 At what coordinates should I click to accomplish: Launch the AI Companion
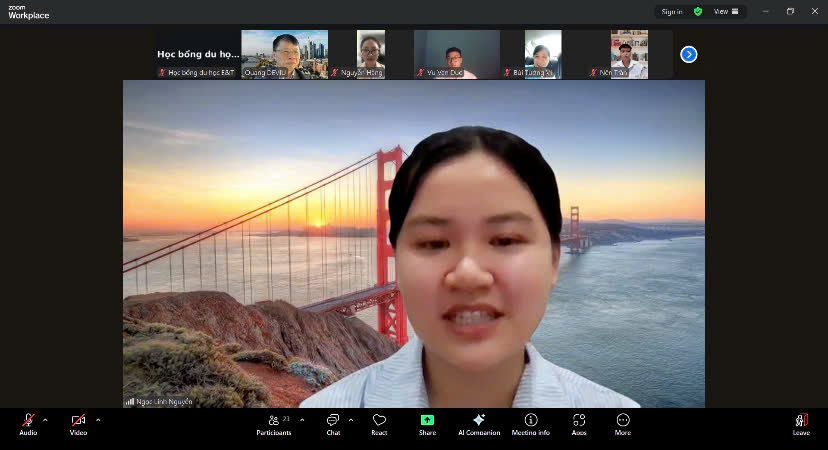478,422
